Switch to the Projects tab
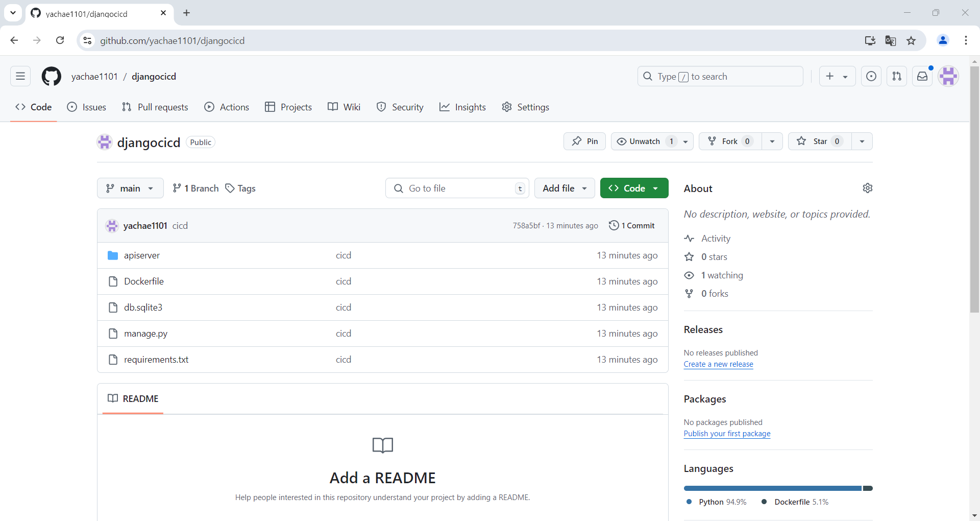The image size is (980, 521). [288, 107]
